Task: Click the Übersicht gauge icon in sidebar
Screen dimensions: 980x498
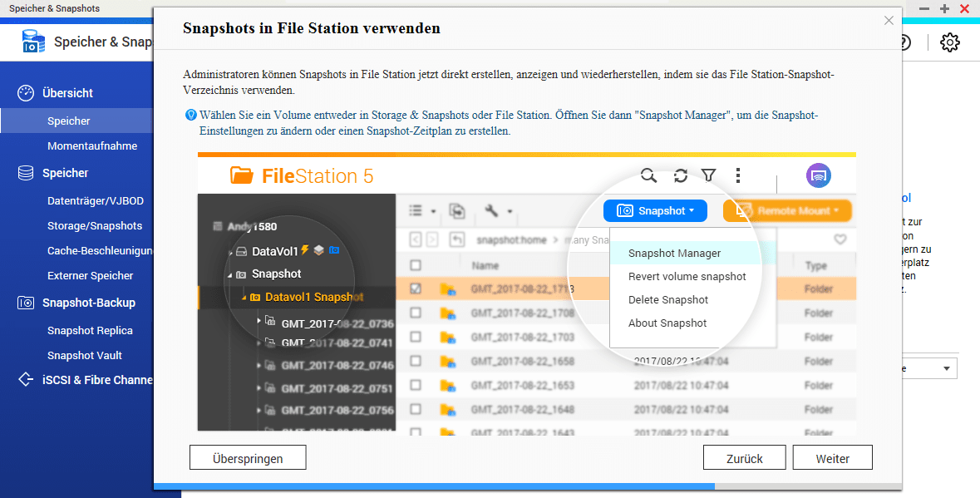Action: (26, 93)
